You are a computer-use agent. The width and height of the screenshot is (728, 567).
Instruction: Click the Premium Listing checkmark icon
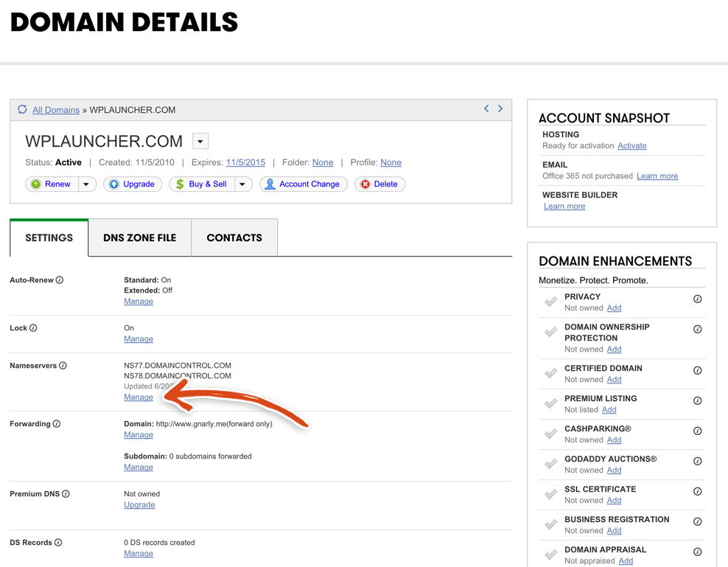pos(550,403)
